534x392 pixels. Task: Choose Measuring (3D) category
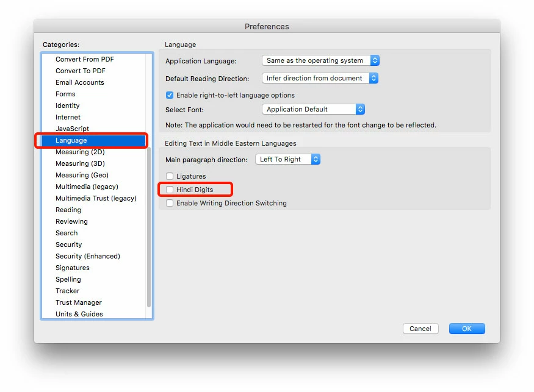click(93, 163)
